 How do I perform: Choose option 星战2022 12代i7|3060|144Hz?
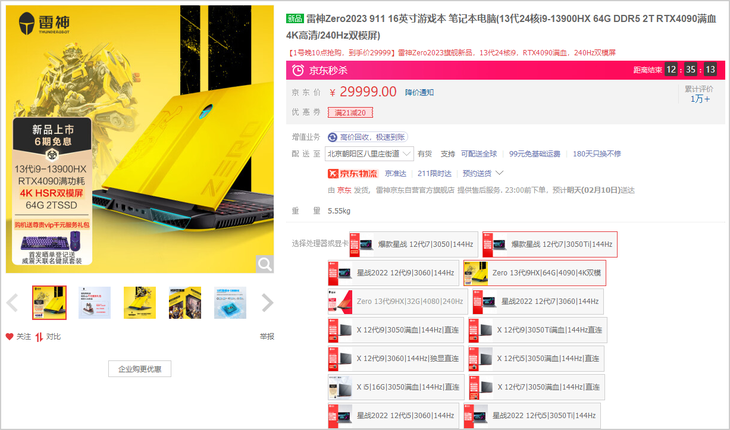point(538,301)
